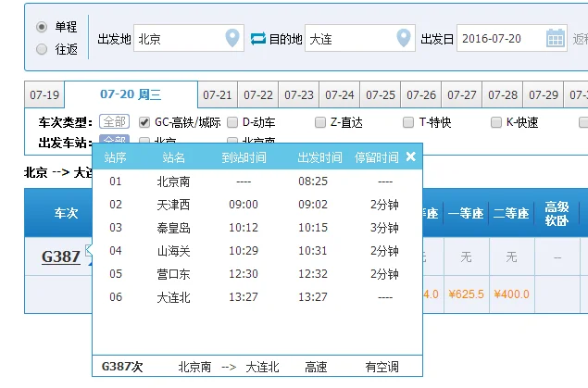Switch to the 07-26 date tab
Screen dimensions: 588x388
click(421, 94)
